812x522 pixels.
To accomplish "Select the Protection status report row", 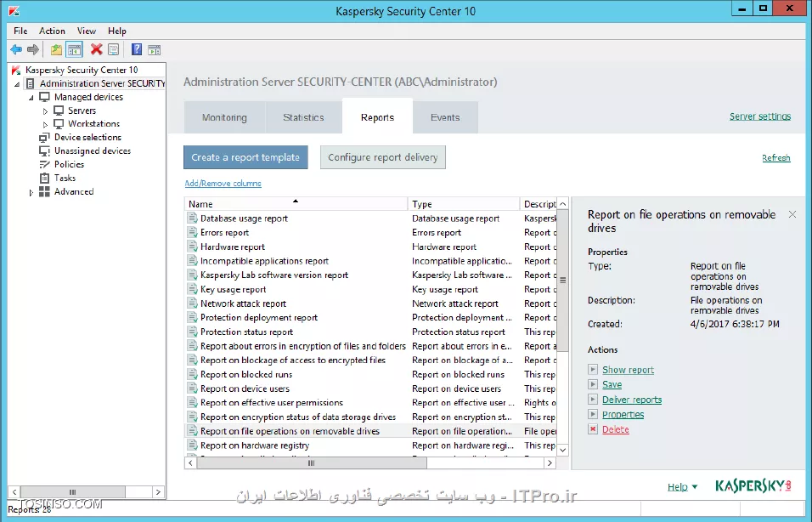I will [370, 332].
